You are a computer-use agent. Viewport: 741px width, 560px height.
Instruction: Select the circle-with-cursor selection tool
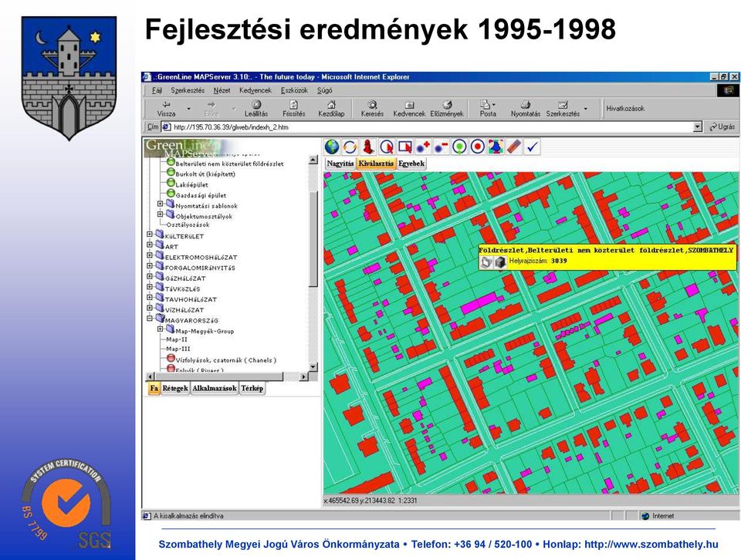pyautogui.click(x=387, y=147)
